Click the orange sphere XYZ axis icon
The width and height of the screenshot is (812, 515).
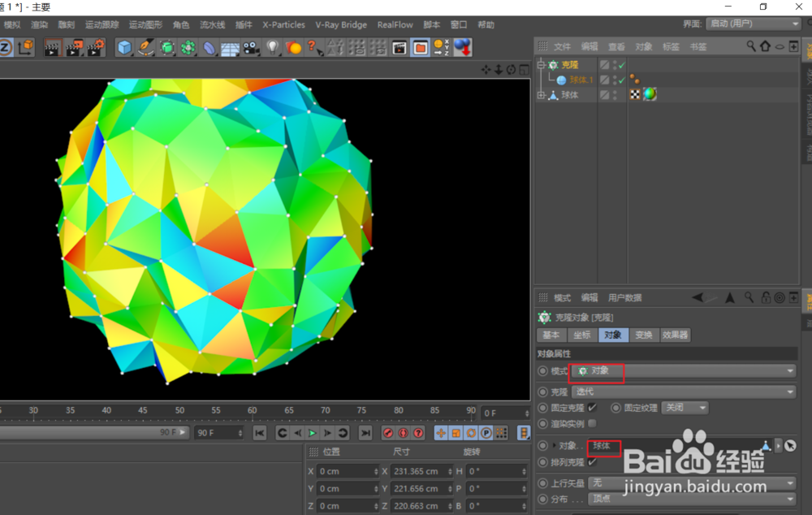point(441,48)
